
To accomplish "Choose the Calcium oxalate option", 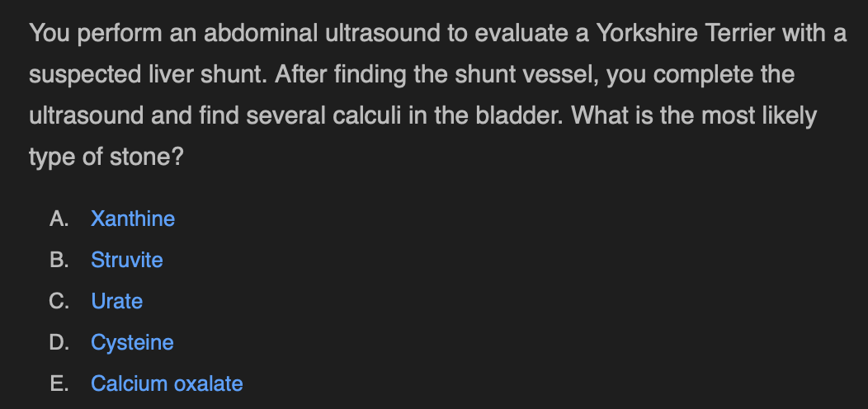I will (x=167, y=383).
